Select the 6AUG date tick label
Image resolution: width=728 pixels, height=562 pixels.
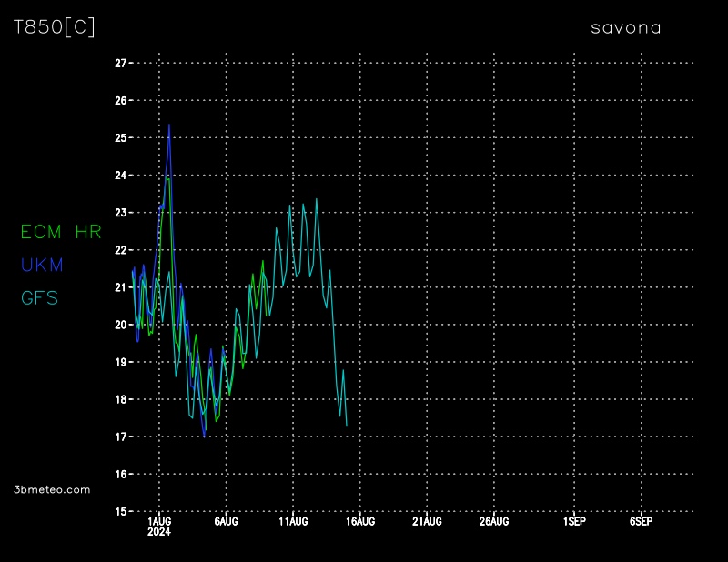click(x=226, y=522)
